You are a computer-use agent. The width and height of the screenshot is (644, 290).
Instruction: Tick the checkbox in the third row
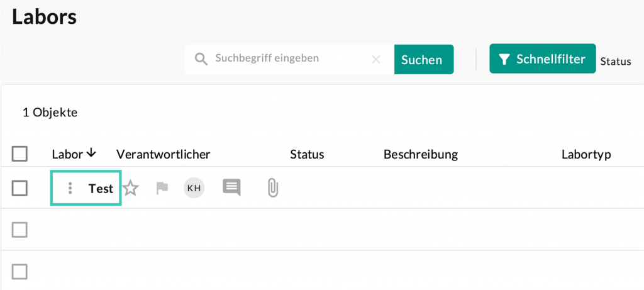point(20,271)
